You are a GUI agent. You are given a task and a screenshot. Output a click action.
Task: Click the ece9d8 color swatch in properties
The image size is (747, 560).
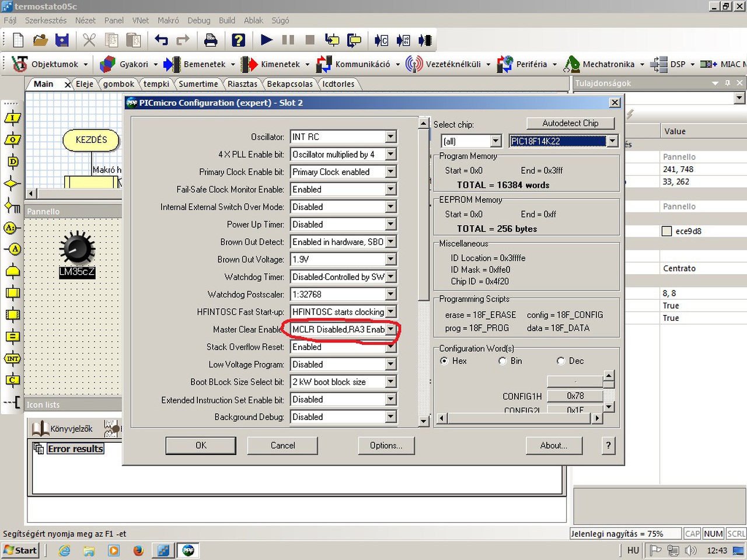click(666, 232)
